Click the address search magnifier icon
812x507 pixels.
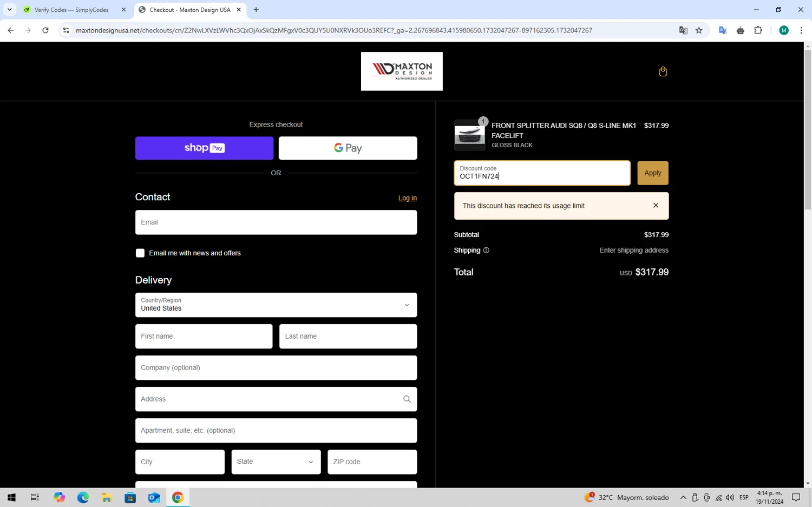click(x=407, y=399)
